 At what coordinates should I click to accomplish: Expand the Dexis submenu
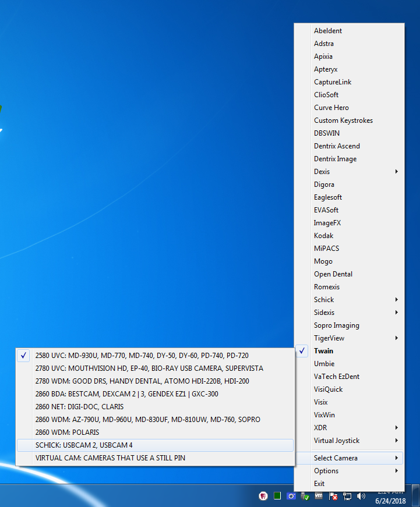coord(350,172)
